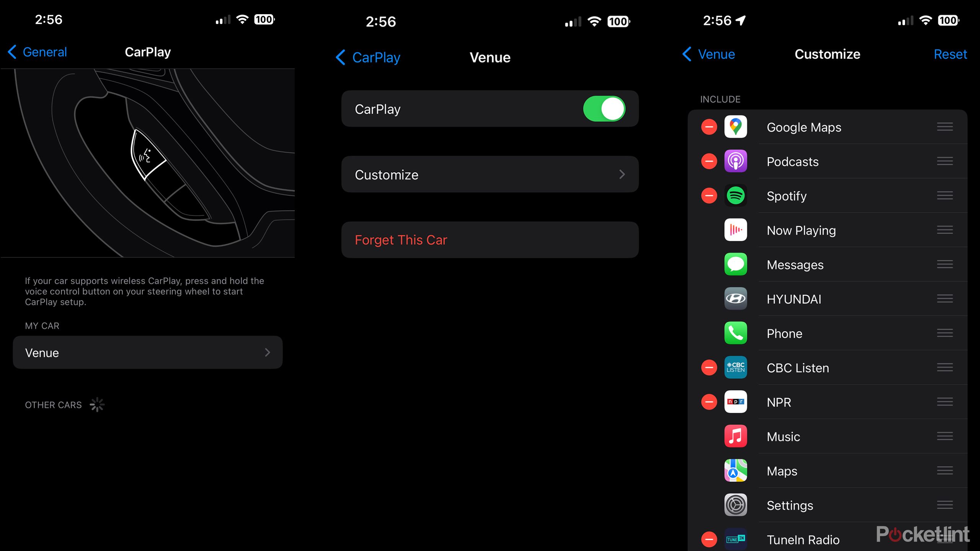Tap the Google Maps icon in CarPlay
Screen dimensions: 980x551
click(x=737, y=127)
